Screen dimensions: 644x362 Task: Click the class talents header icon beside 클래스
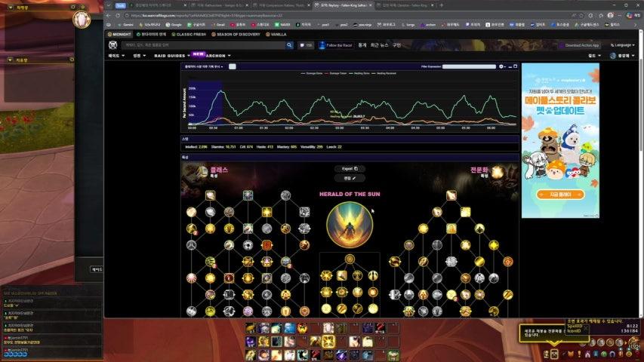202,171
